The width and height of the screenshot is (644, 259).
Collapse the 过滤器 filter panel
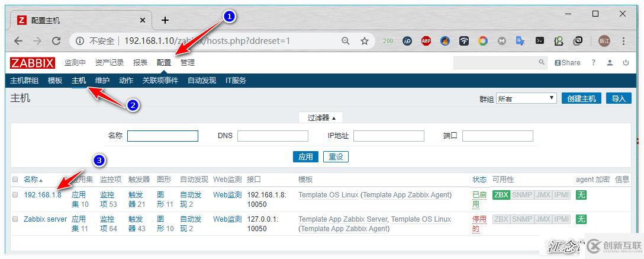point(321,118)
